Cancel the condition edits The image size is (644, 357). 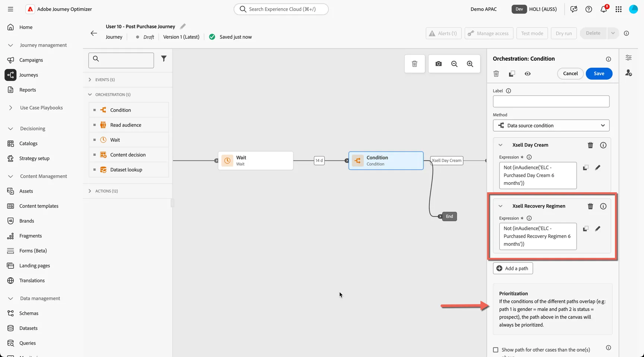coord(570,73)
